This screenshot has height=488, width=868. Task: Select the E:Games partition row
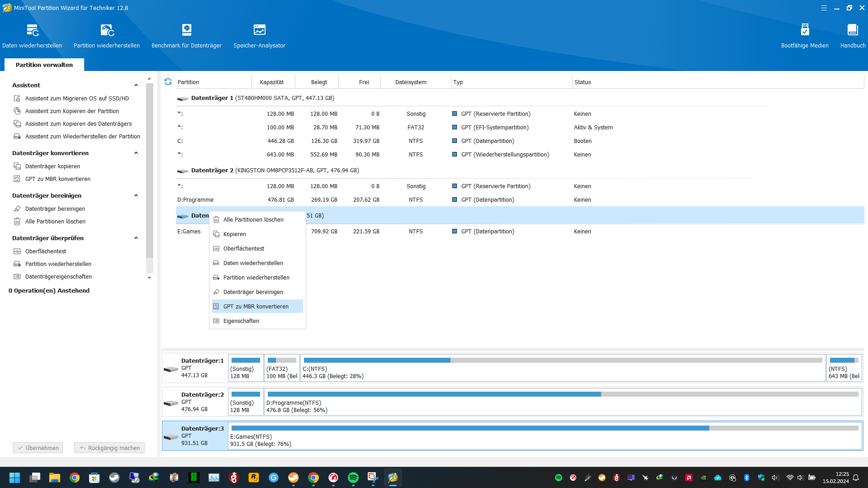[x=520, y=232]
